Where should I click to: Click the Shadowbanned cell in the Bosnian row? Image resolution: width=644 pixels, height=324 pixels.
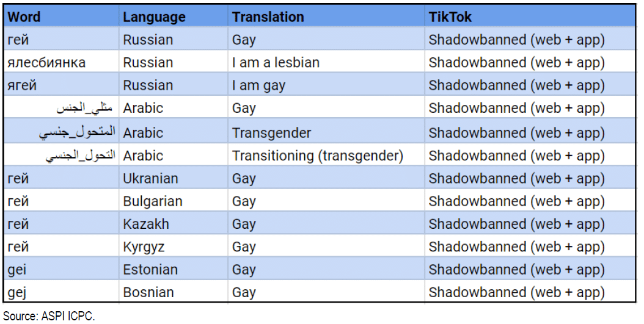pos(516,292)
